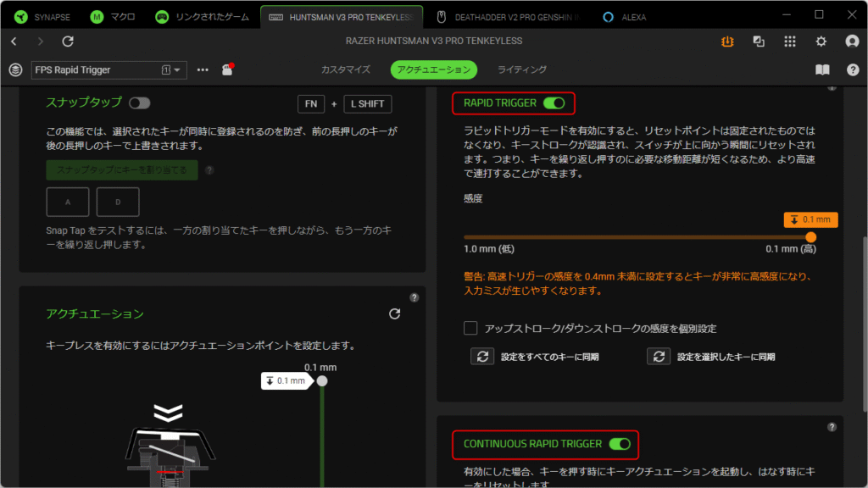The width and height of the screenshot is (868, 488).
Task: Enable the スナップタップ toggle
Action: pyautogui.click(x=139, y=103)
